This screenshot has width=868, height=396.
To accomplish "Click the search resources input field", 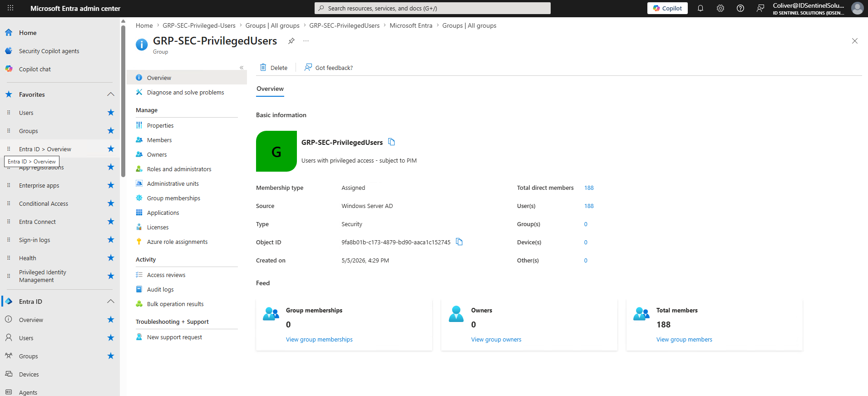I will (x=433, y=8).
